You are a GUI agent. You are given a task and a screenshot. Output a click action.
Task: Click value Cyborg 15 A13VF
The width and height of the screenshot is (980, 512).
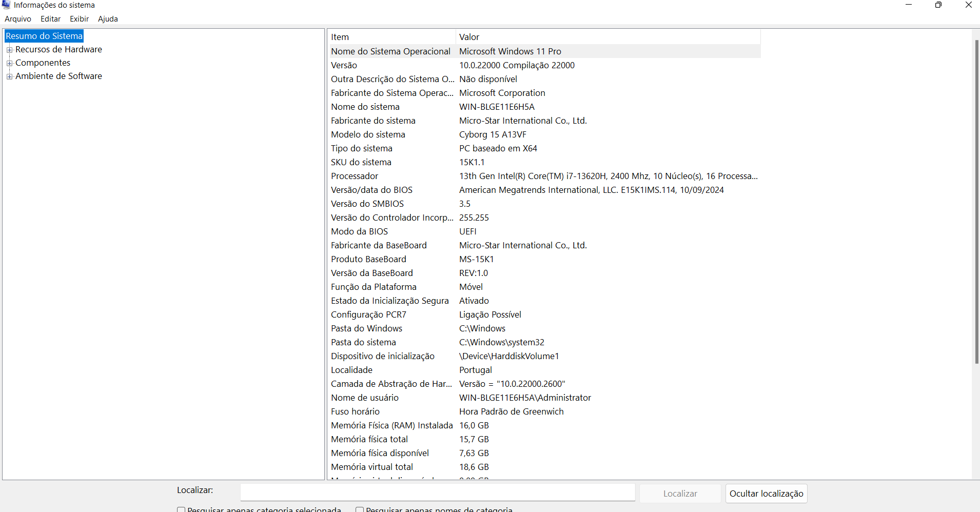click(493, 134)
